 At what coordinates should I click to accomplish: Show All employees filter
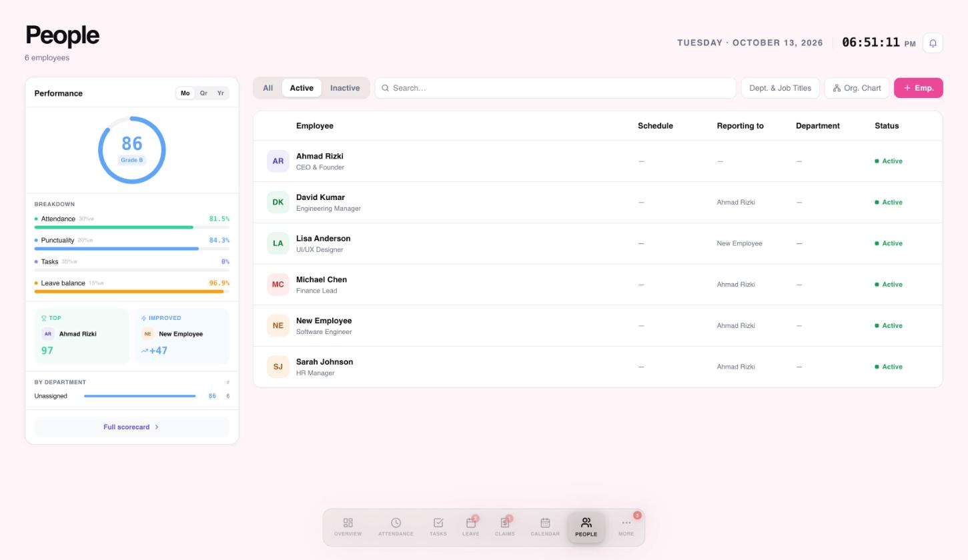(268, 88)
